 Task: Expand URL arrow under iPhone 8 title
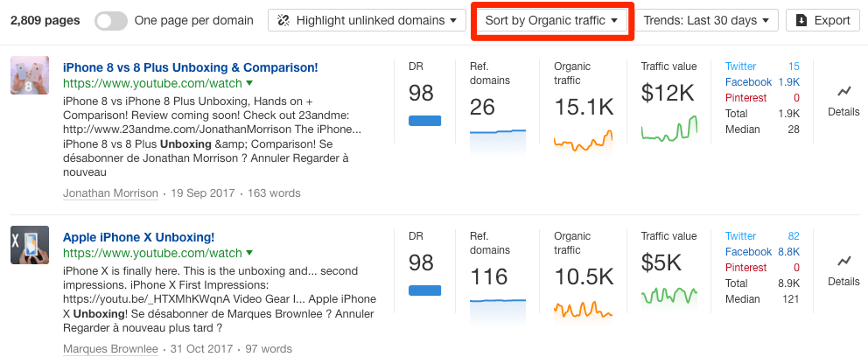click(249, 83)
